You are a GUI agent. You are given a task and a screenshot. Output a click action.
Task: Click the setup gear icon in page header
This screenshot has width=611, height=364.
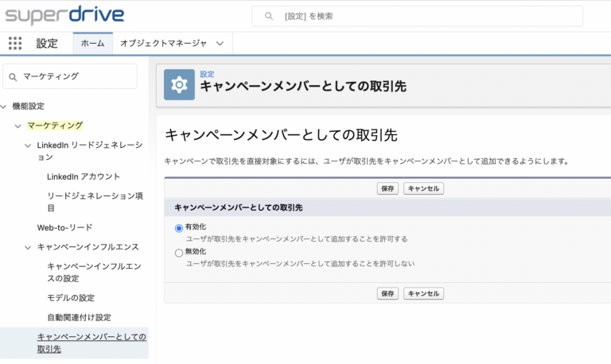tap(179, 84)
